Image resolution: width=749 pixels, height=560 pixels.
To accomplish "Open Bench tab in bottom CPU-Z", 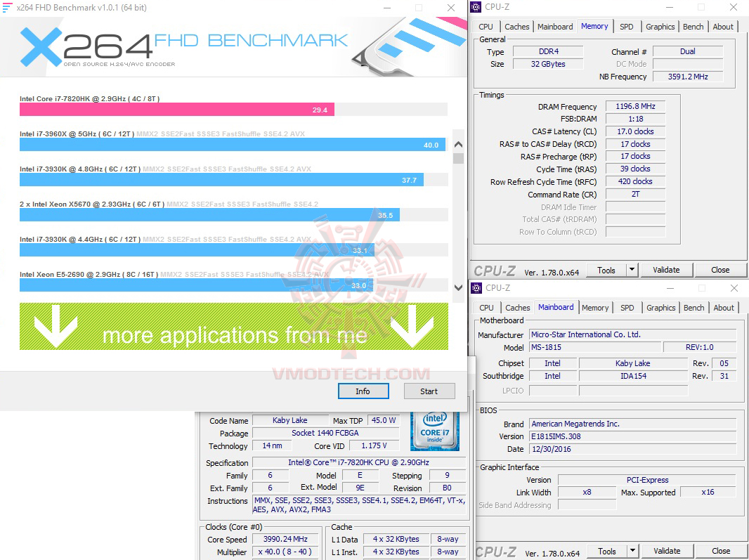I will (x=693, y=308).
